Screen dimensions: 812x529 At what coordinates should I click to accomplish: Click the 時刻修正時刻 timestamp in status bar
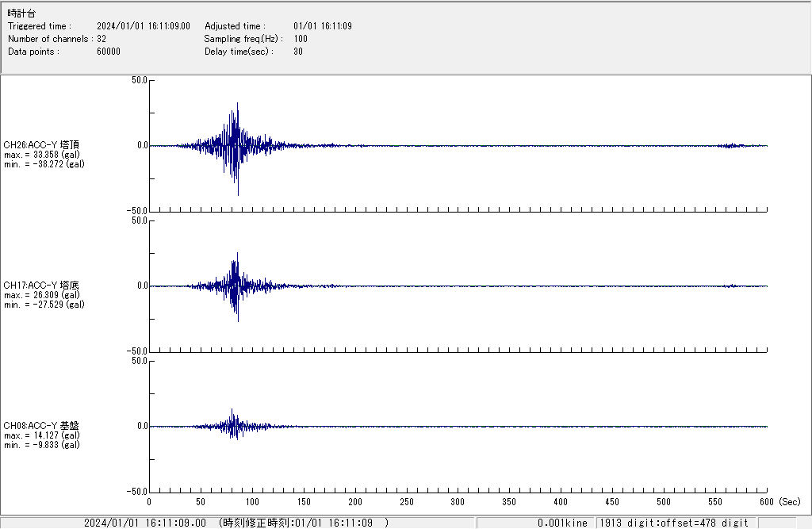tap(306, 523)
